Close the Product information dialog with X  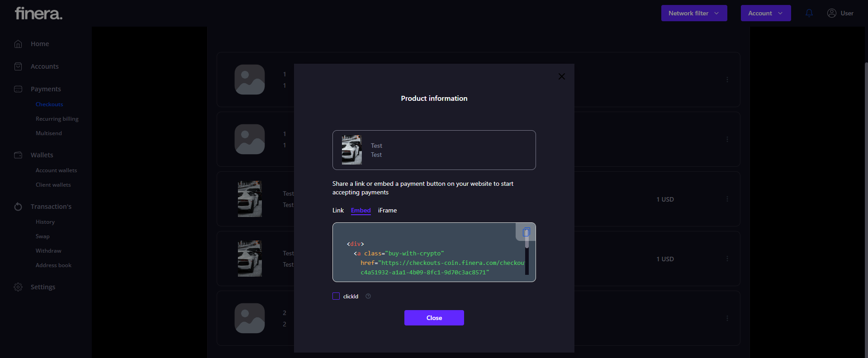pos(561,76)
